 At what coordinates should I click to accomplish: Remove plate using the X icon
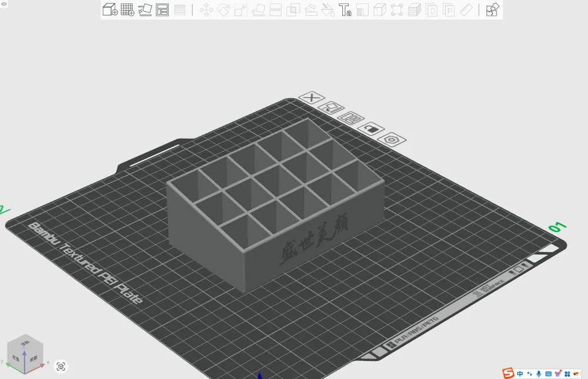pos(311,98)
